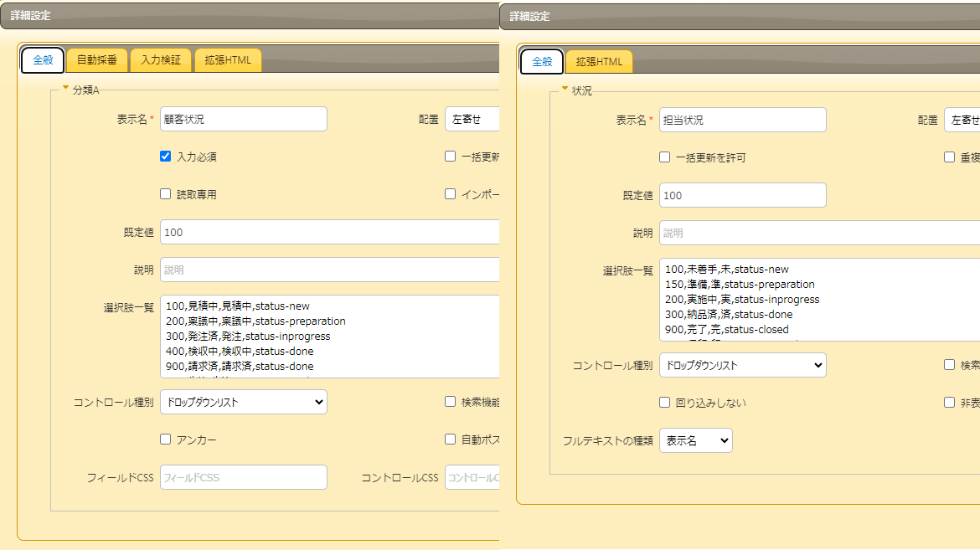
Task: Collapse the 分類A section triangle
Action: tap(65, 88)
